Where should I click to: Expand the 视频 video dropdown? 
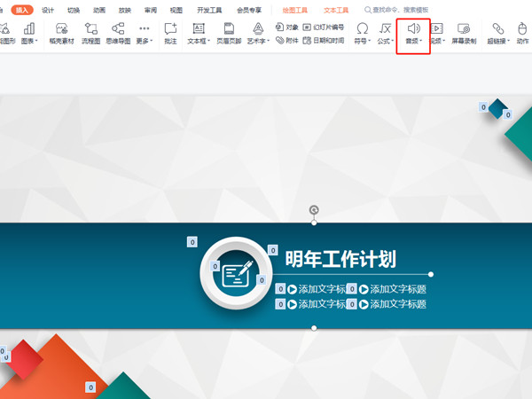pos(436,41)
